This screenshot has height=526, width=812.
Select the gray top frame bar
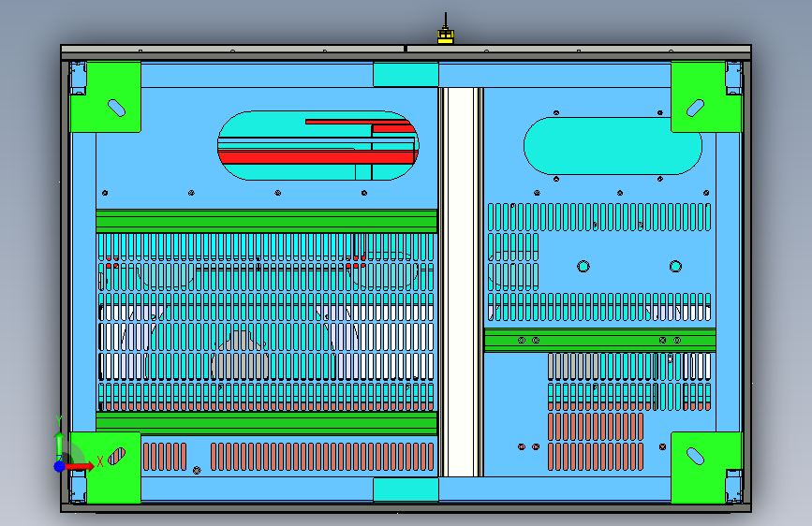pos(406,50)
